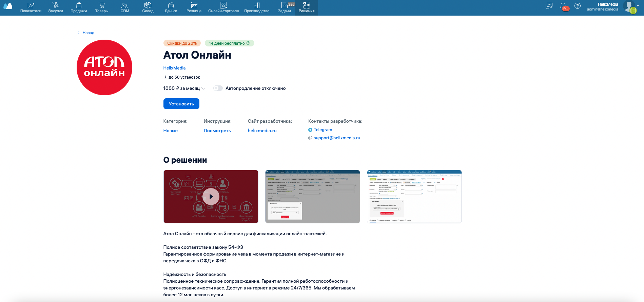This screenshot has height=302, width=644.
Task: Click info icon beside 14 дней бесплатно
Action: pos(248,43)
